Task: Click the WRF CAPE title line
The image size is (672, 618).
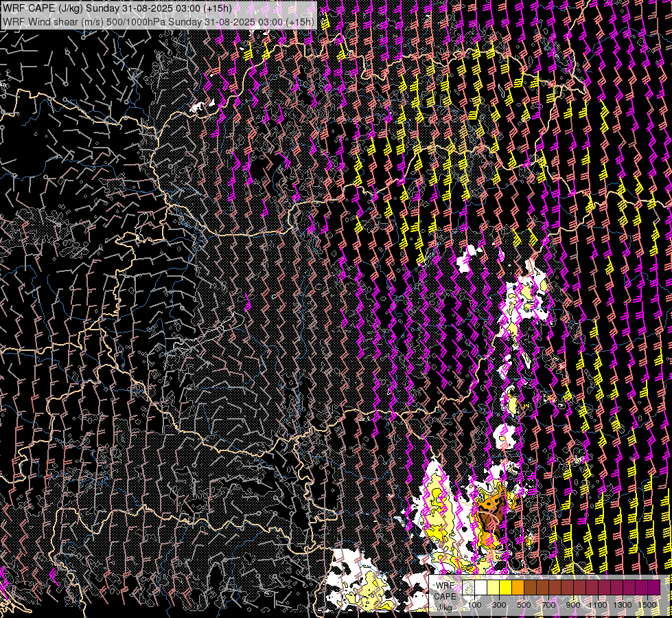Action: click(x=117, y=8)
